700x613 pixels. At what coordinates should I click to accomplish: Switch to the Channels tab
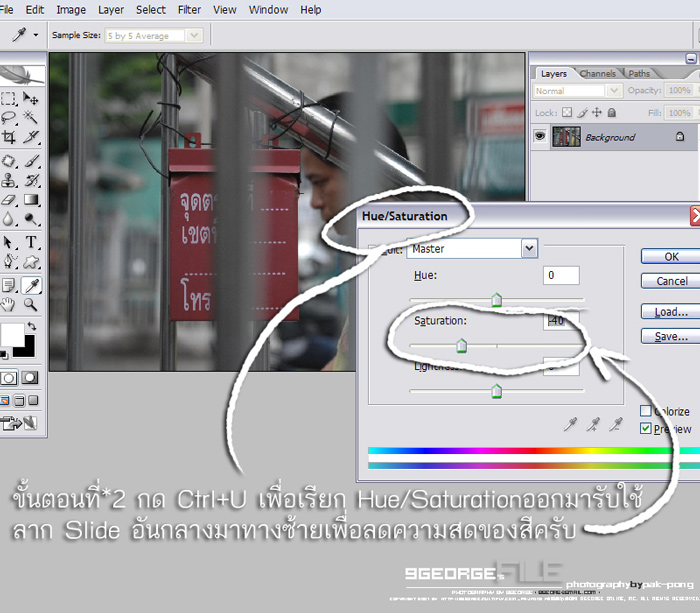pyautogui.click(x=597, y=74)
